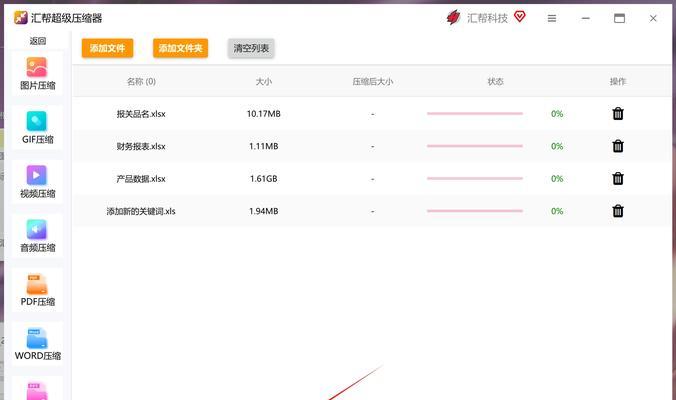Close the 汇帮超级压缩器 window
This screenshot has width=676, height=400.
[653, 18]
